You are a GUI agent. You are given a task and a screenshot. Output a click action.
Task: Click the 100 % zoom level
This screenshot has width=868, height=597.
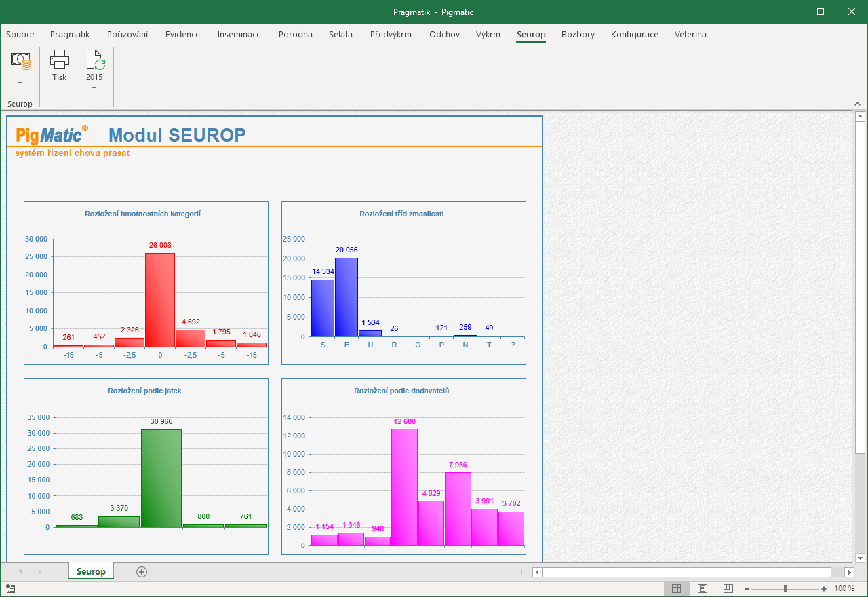click(844, 589)
